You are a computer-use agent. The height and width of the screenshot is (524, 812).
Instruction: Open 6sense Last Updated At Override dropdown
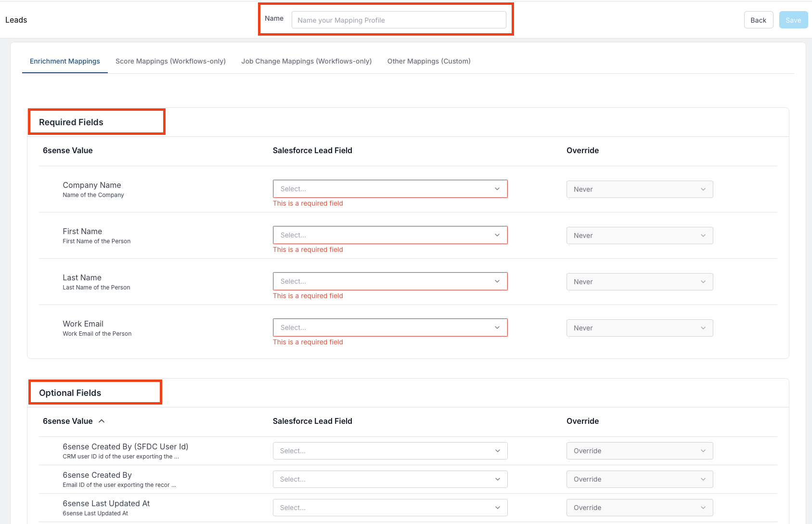(x=640, y=508)
